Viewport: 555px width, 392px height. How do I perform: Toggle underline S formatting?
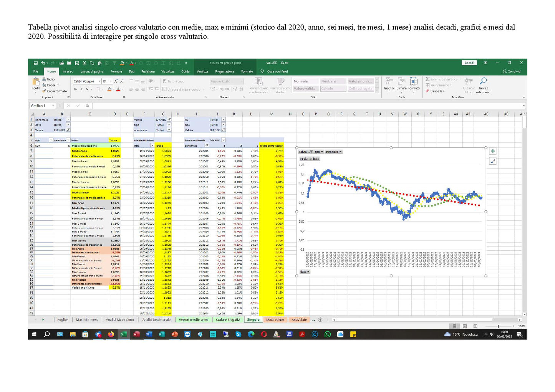87,89
